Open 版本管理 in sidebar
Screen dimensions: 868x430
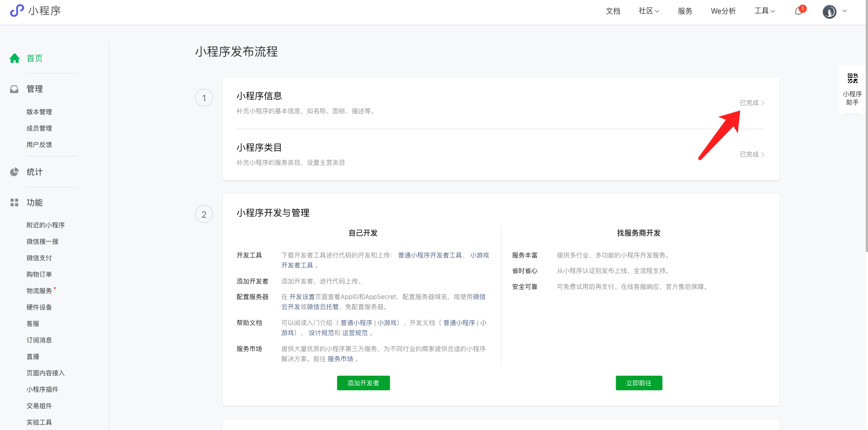coord(39,112)
